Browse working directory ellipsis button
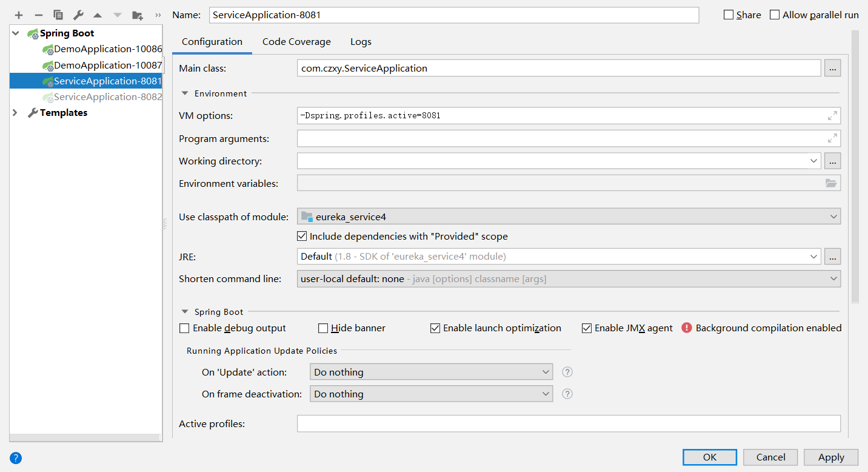The image size is (868, 472). click(x=832, y=161)
